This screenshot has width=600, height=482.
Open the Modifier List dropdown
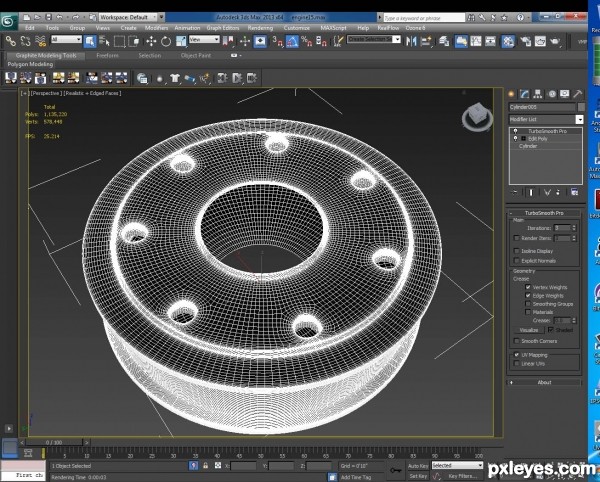546,119
